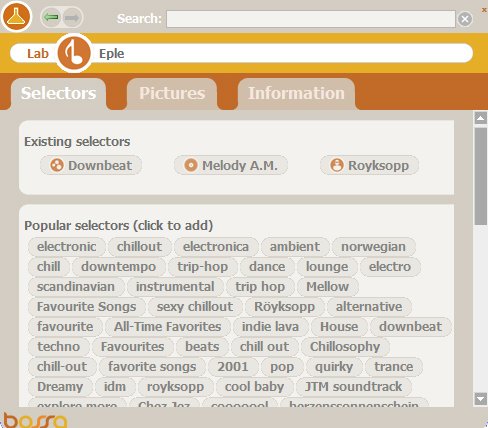Click the vertical scrollbar thumb
The image size is (488, 428).
[x=481, y=176]
